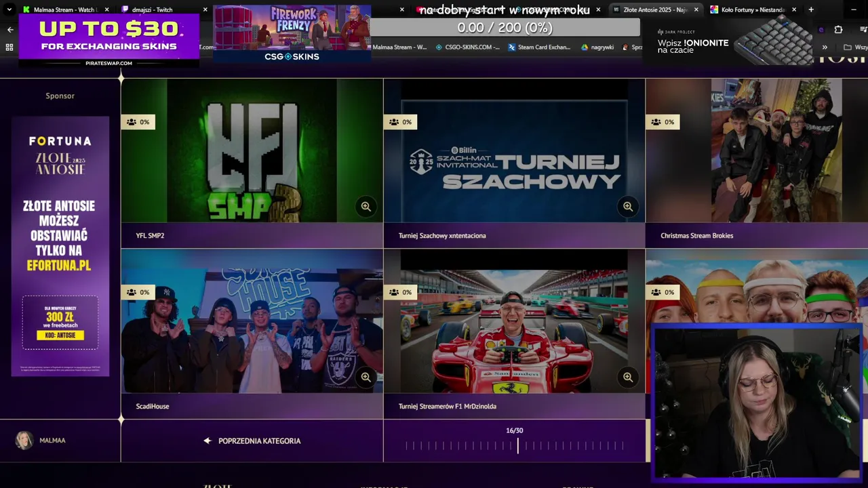Screen dimensions: 868x488
Task: Show hidden bookmarks with the chevron
Action: (825, 47)
